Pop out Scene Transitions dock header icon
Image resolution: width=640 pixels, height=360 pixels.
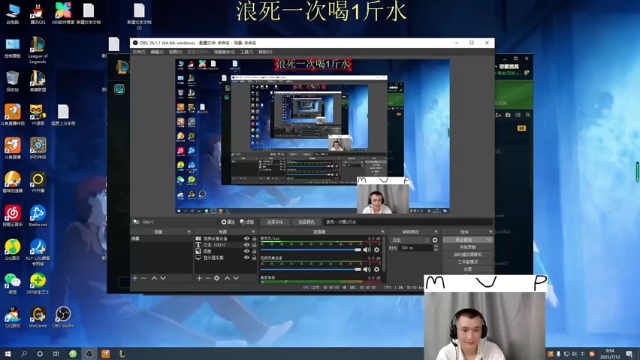point(436,231)
